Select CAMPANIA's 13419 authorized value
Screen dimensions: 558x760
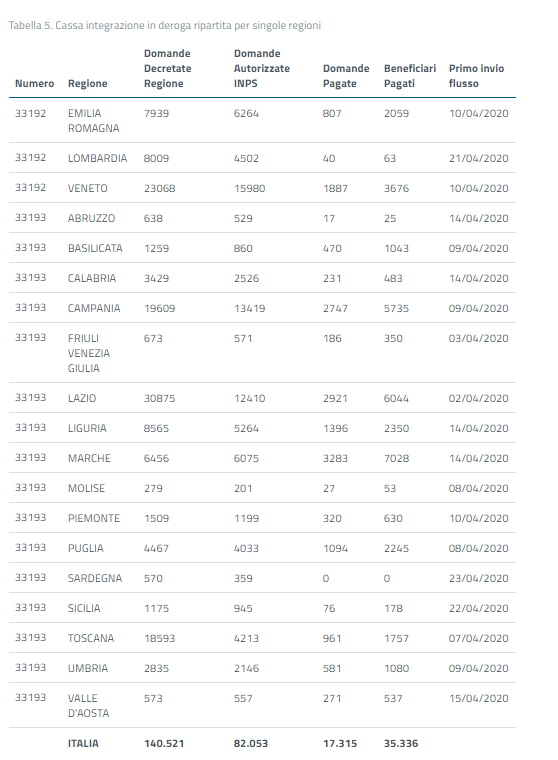(x=250, y=308)
